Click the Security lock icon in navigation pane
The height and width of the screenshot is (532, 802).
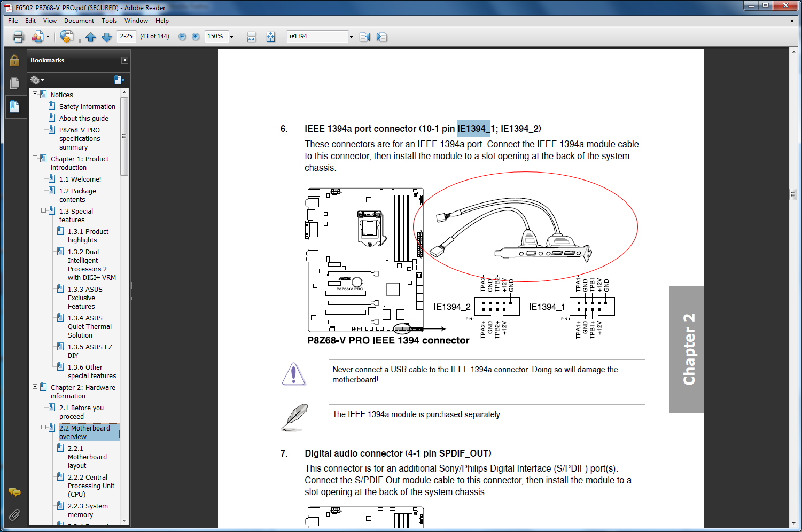[14, 60]
